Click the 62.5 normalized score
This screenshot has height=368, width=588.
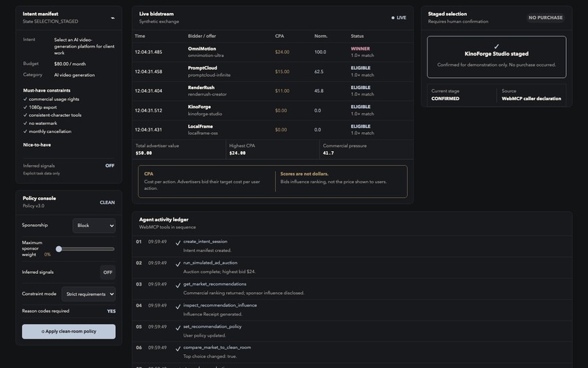click(319, 72)
